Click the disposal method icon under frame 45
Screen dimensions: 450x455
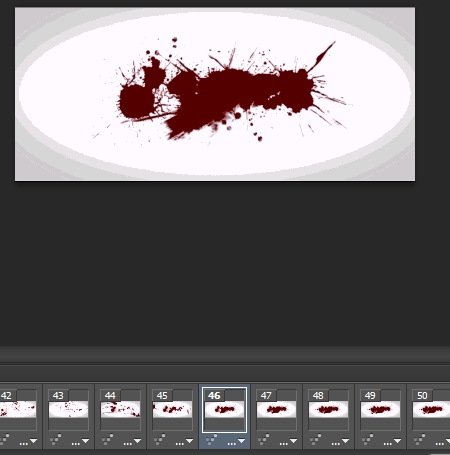159,440
